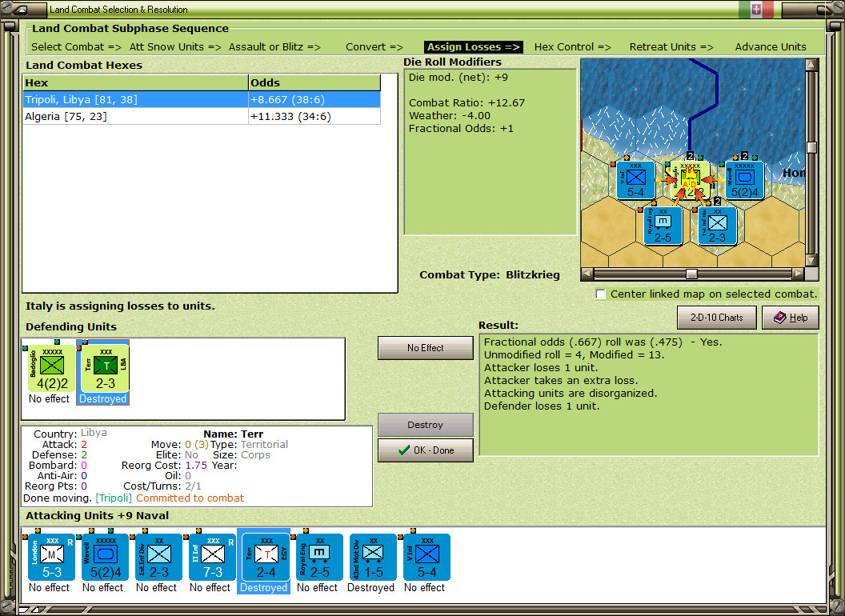Click the Hex column header
Viewport: 845px width, 616px height.
tap(135, 83)
